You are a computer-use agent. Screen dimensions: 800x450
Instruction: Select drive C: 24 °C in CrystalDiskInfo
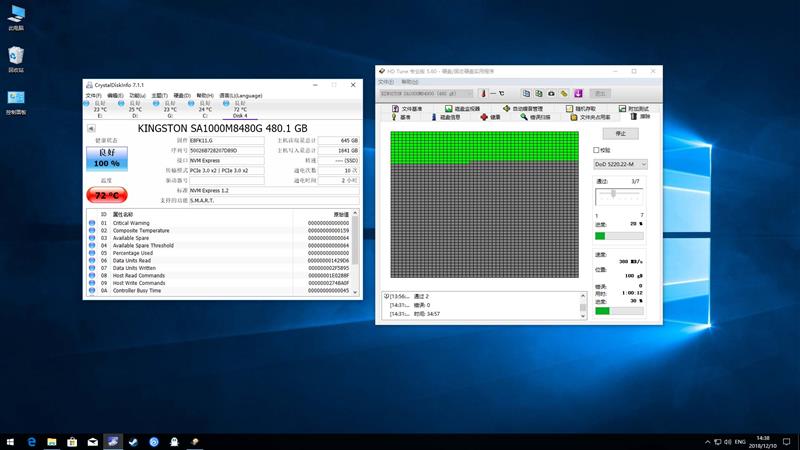[x=205, y=109]
